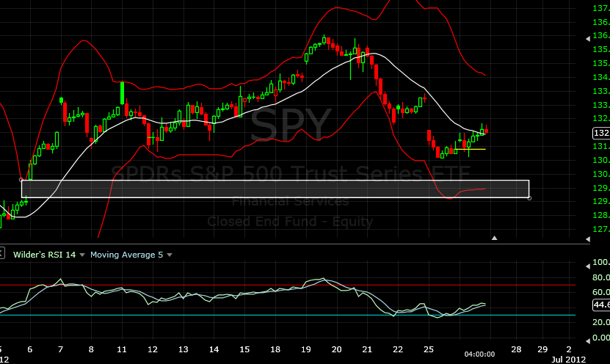610x364 pixels.
Task: Click the 04:00:00 time label
Action: click(x=479, y=354)
